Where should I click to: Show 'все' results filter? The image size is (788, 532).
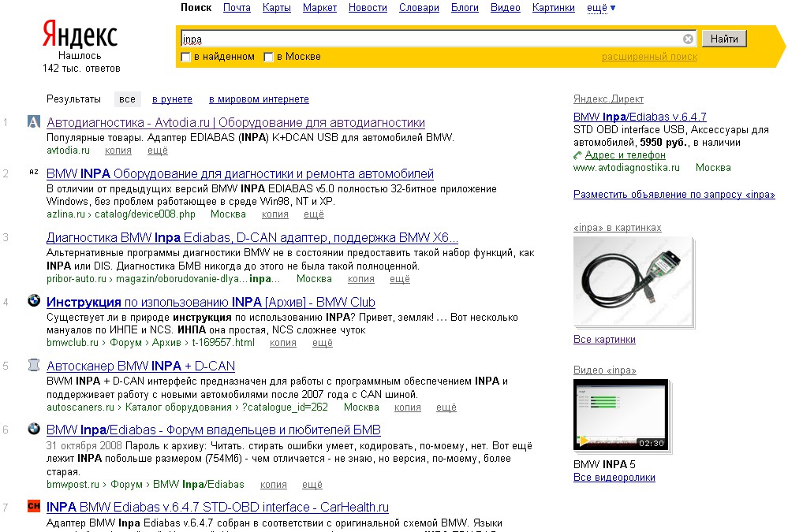point(127,99)
